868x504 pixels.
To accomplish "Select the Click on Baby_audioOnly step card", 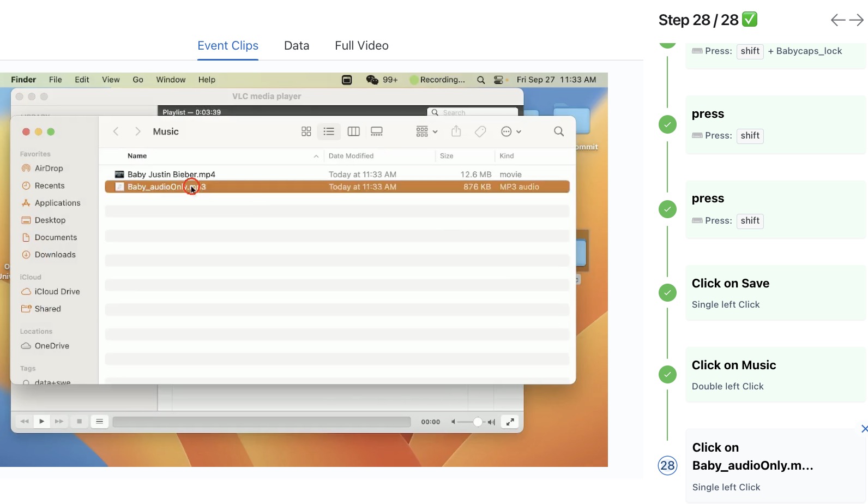I will coord(775,466).
